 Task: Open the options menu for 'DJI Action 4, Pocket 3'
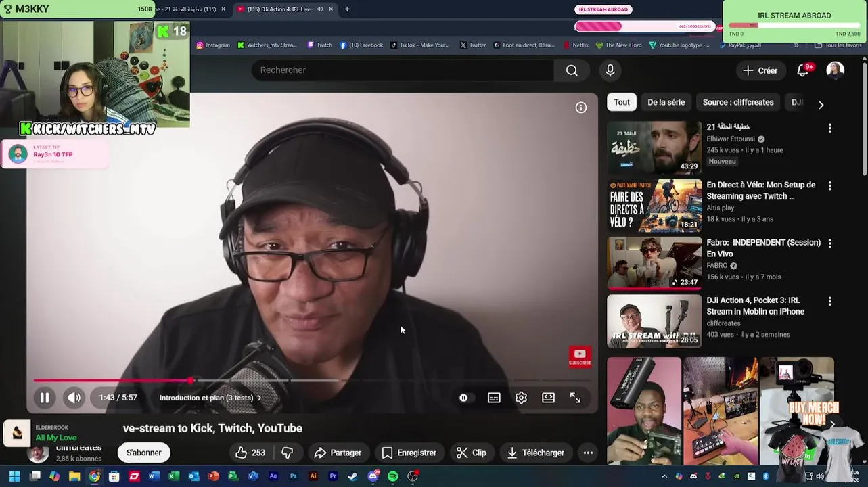coord(830,301)
